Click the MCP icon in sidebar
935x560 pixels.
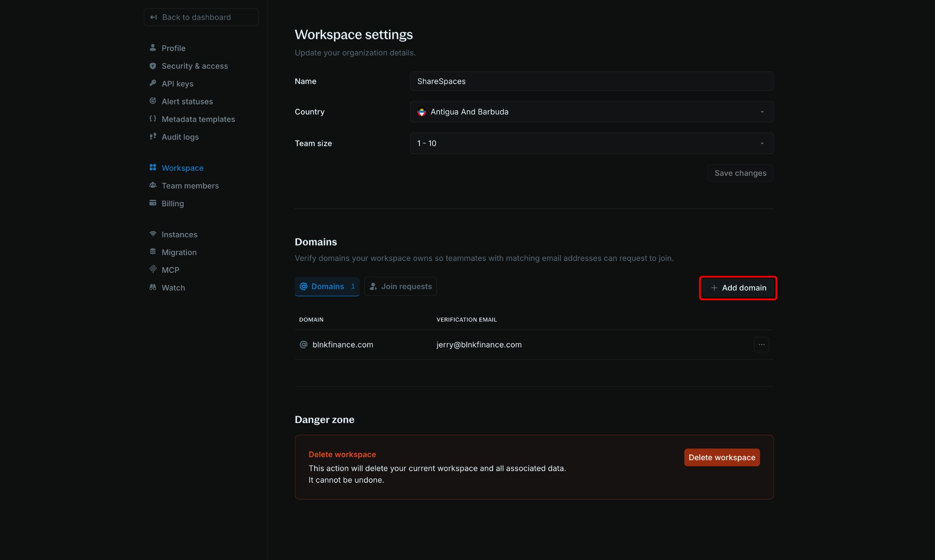pos(152,269)
